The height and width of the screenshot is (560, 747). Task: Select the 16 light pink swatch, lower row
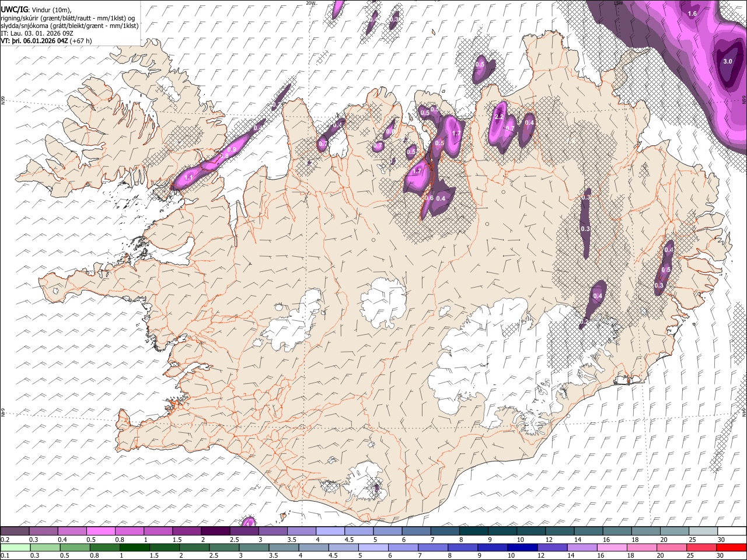612,548
